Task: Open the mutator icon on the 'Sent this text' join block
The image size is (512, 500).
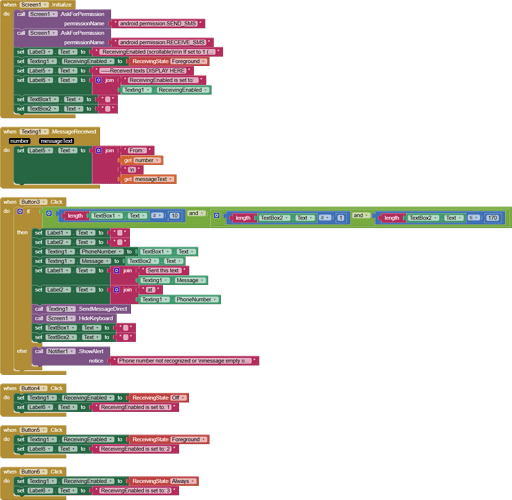Action: click(x=116, y=271)
